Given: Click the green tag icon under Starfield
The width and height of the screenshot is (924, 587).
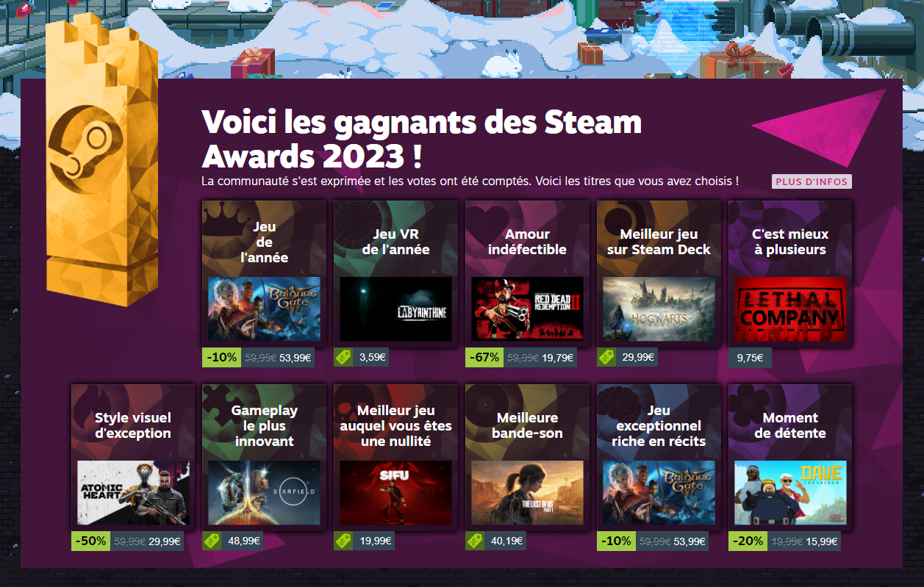Looking at the screenshot, I should [x=211, y=541].
